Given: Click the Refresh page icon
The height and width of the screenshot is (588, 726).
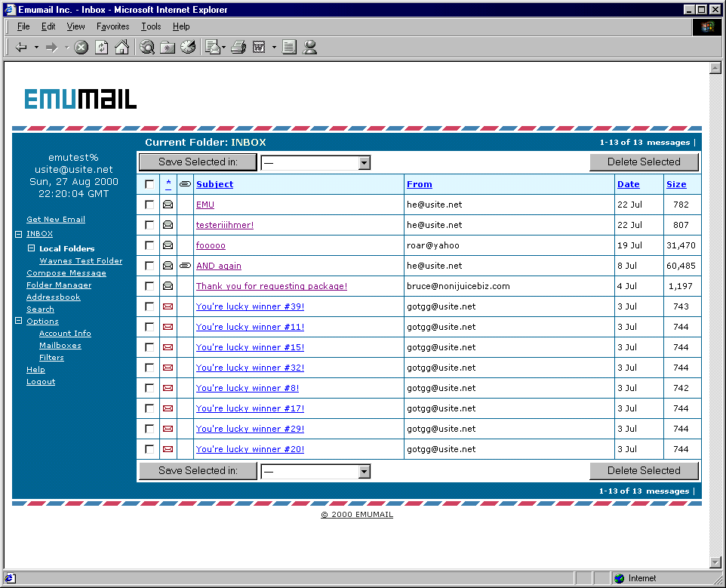Looking at the screenshot, I should pos(101,48).
